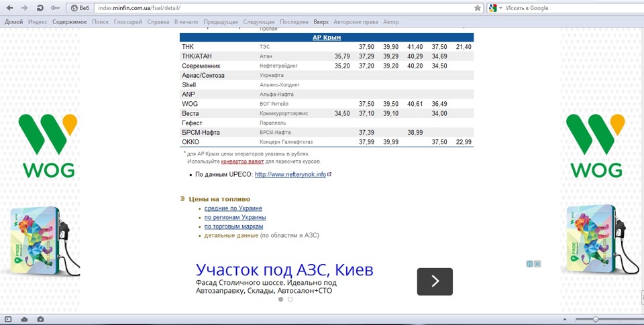This screenshot has height=325, width=644.
Task: Click детальные данные list item
Action: pyautogui.click(x=231, y=236)
